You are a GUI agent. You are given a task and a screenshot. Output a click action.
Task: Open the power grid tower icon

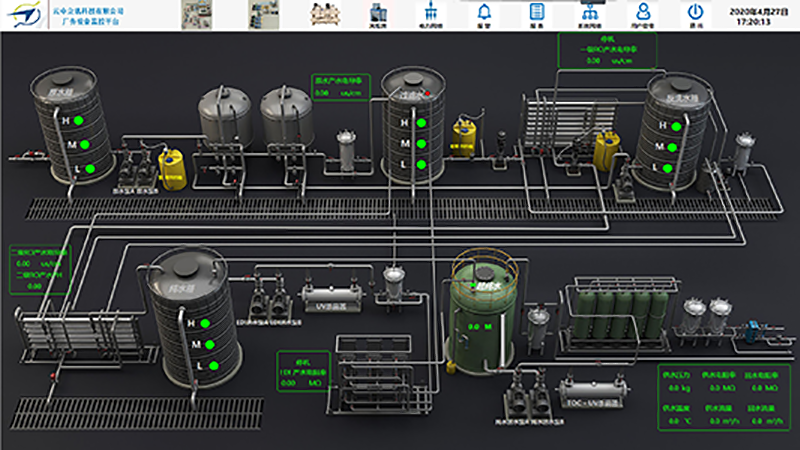(432, 14)
